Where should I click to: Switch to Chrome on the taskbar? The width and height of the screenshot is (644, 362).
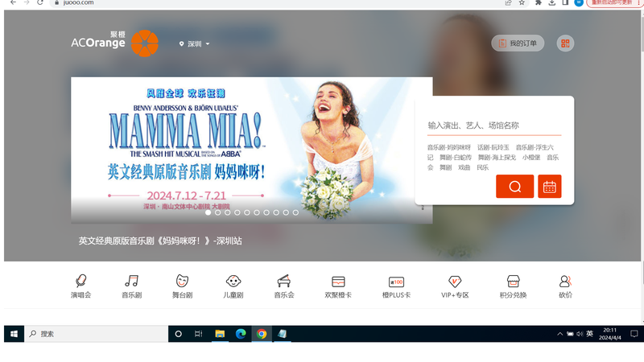click(262, 334)
